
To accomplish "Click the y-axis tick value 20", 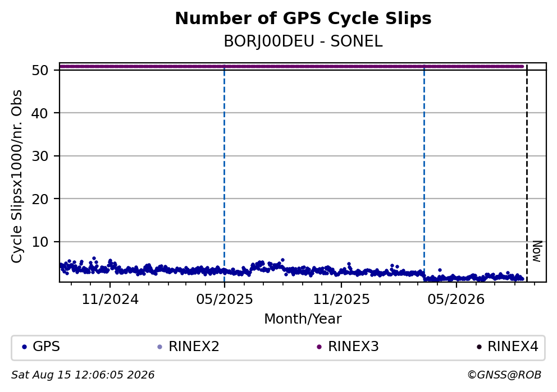I will click(x=40, y=199).
